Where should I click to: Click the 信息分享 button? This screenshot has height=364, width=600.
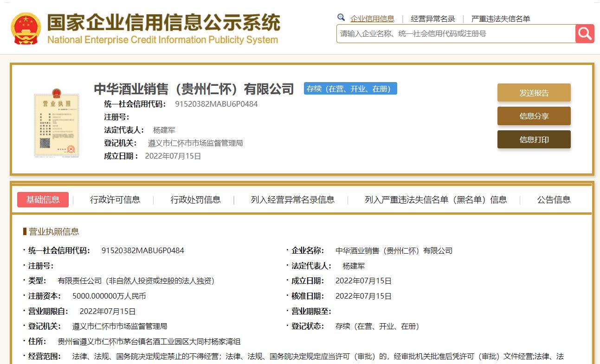pyautogui.click(x=534, y=116)
